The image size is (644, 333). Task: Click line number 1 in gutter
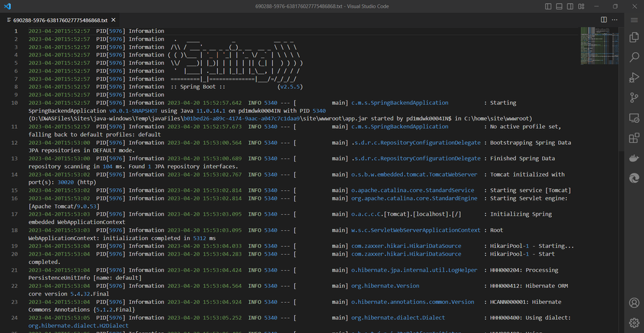(16, 31)
